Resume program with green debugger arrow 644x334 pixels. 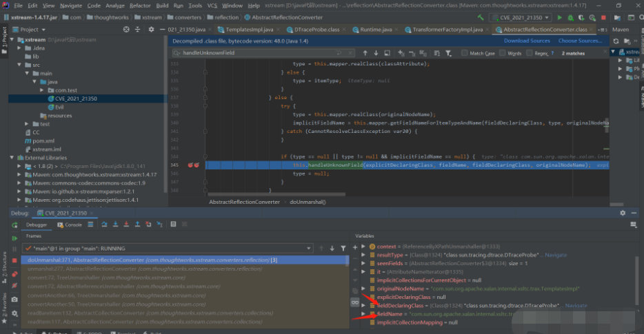click(x=14, y=238)
